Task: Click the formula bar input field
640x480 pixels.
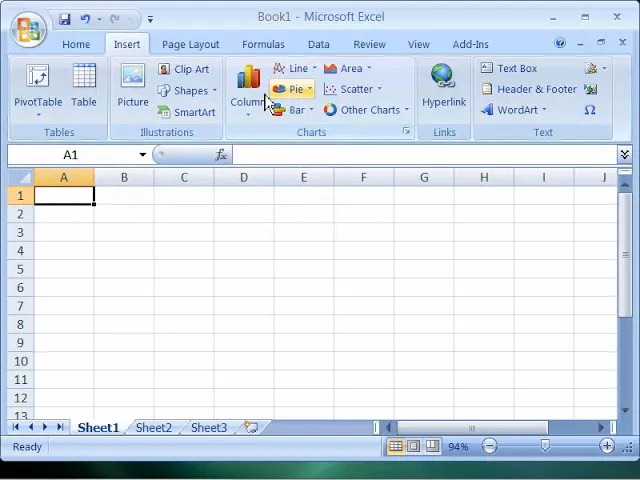Action: (x=424, y=155)
